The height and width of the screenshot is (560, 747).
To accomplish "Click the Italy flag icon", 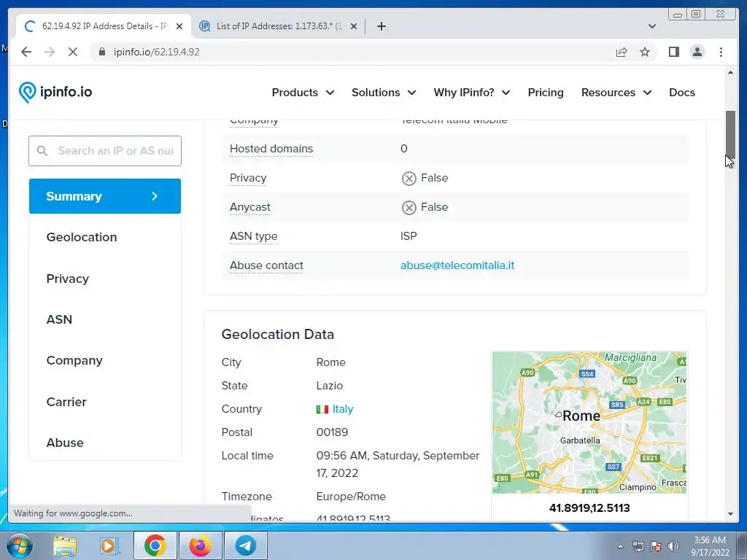I will tap(322, 409).
